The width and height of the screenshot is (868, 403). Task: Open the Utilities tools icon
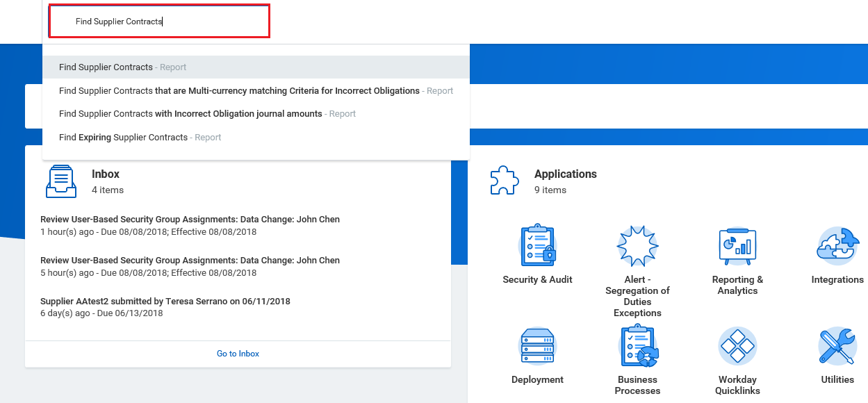837,346
